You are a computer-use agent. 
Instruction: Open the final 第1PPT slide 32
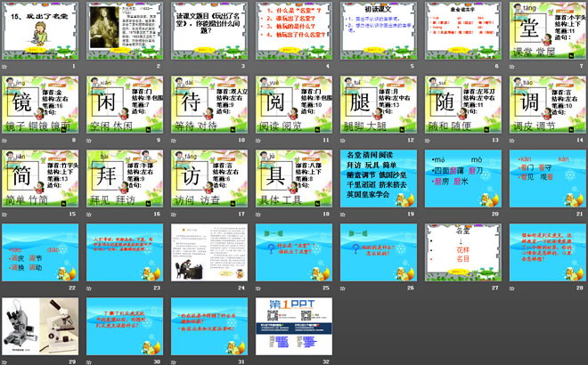pos(293,326)
